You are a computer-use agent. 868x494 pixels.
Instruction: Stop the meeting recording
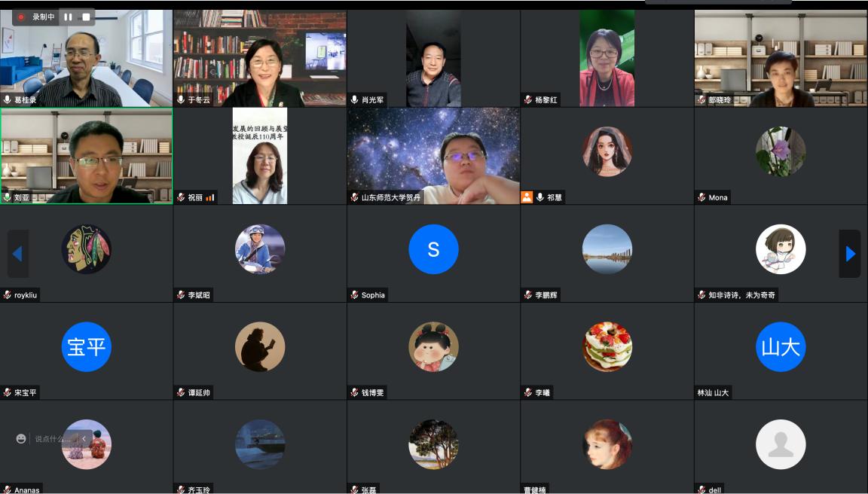(x=86, y=17)
